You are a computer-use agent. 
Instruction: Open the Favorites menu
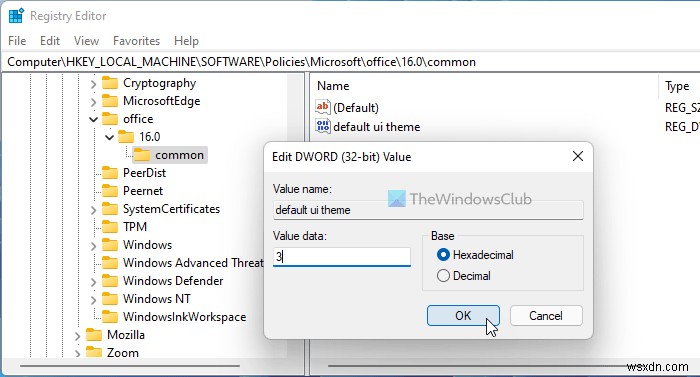(x=136, y=41)
